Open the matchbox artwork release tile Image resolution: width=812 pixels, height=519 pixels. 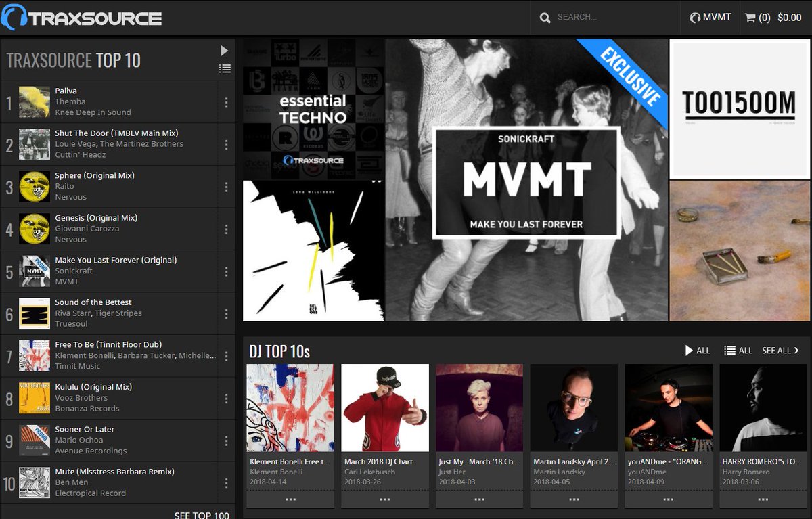(x=740, y=251)
